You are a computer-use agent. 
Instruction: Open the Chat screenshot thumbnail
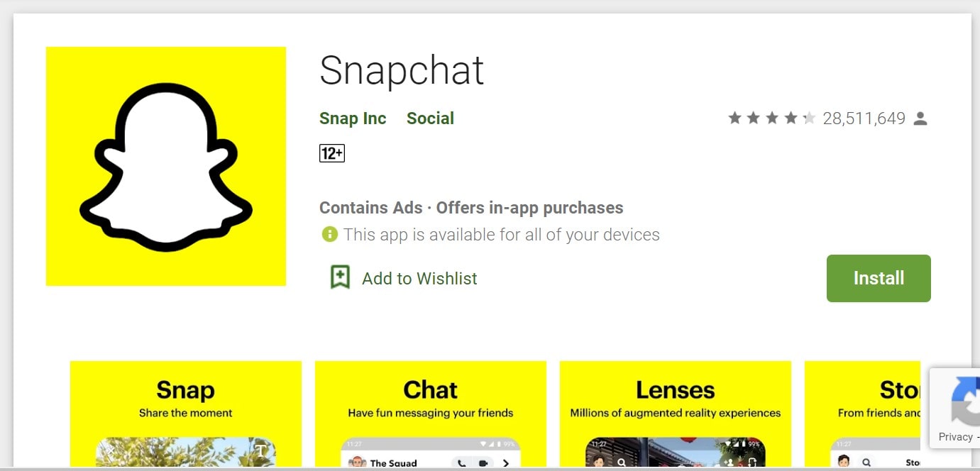(431, 415)
